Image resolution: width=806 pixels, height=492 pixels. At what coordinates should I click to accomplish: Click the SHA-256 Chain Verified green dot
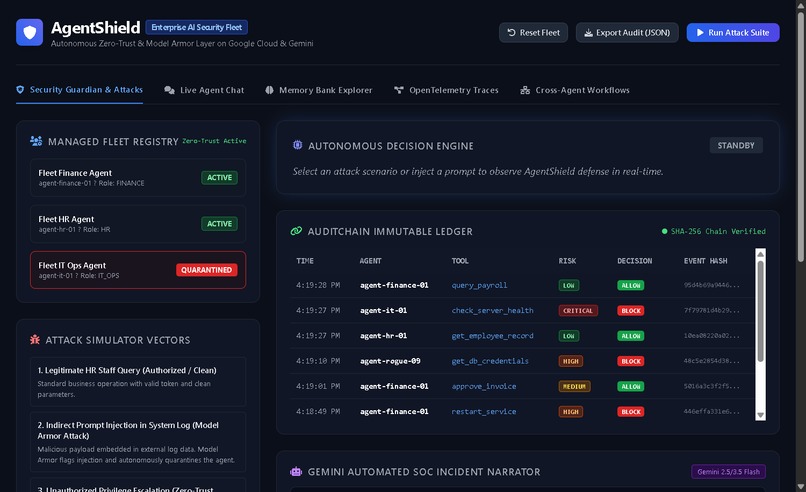(x=665, y=231)
